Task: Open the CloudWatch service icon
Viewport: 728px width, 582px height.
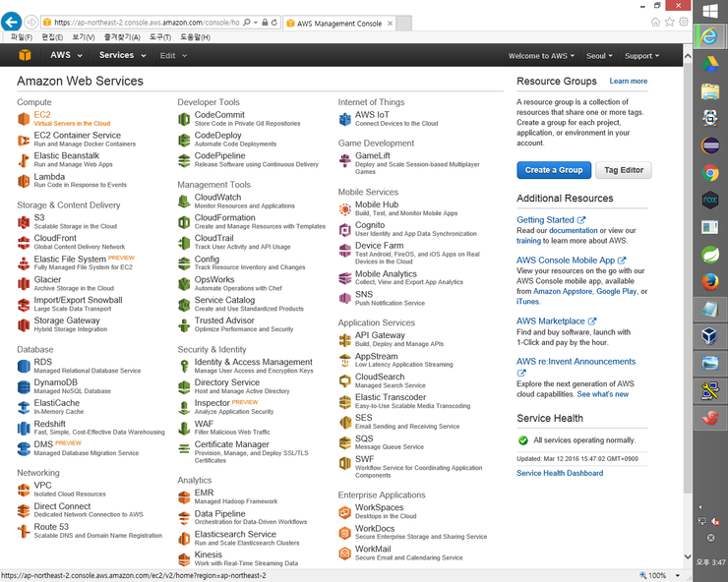Action: click(x=185, y=201)
